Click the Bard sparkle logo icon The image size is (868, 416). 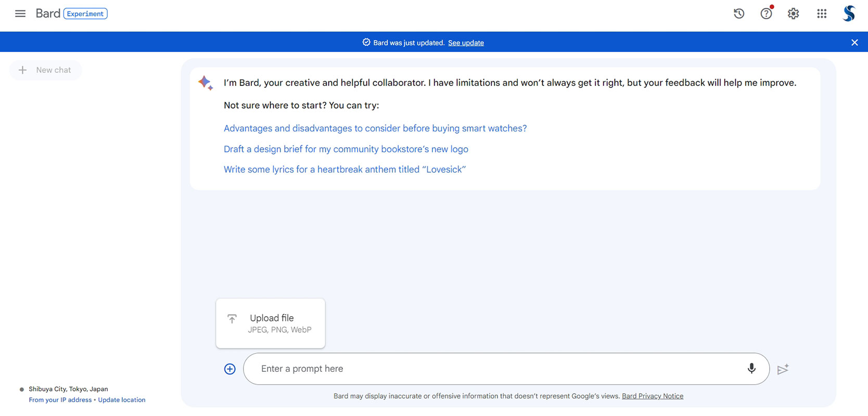(x=206, y=83)
